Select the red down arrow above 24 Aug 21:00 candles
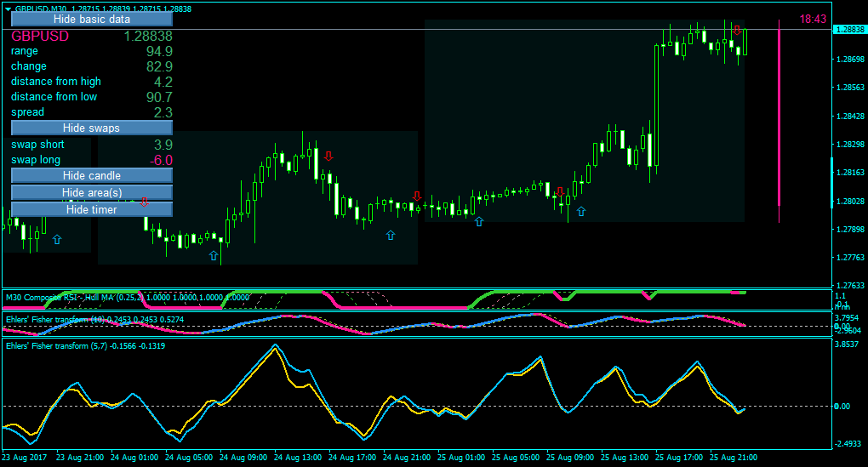The height and width of the screenshot is (467, 868). click(417, 196)
